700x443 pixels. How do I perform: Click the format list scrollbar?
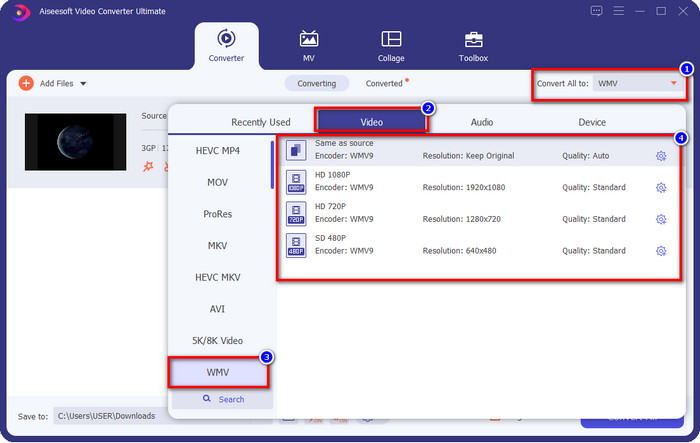pyautogui.click(x=272, y=165)
